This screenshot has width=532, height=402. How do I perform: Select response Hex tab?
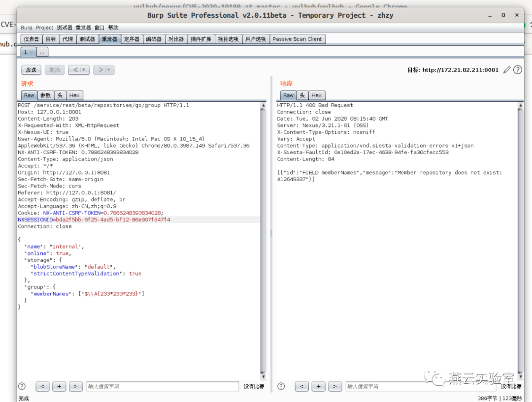coord(317,95)
